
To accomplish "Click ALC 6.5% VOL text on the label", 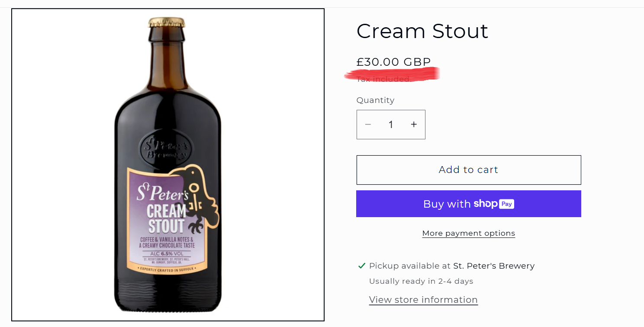I will (x=166, y=253).
